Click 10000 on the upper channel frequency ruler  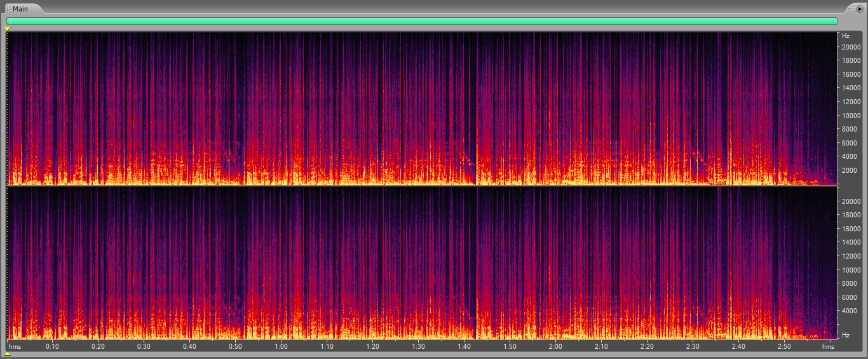(851, 116)
